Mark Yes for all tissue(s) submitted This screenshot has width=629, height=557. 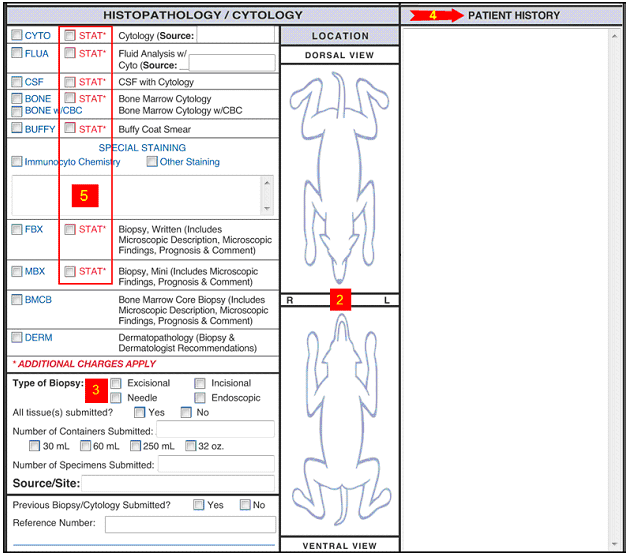(x=140, y=412)
